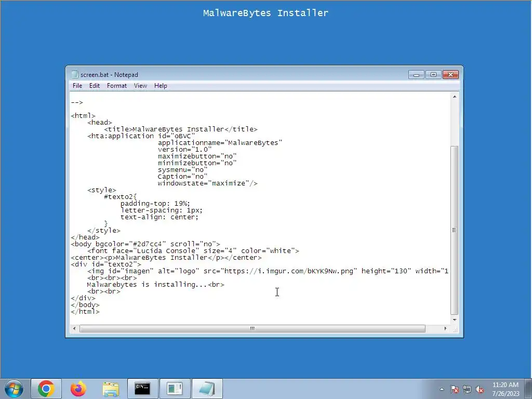Show hidden tray icons arrow
Screen dimensions: 532x399
(x=442, y=389)
